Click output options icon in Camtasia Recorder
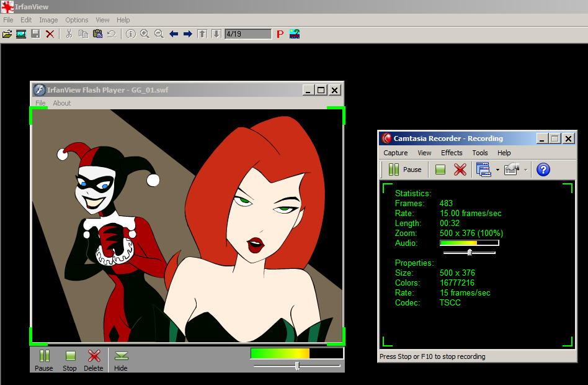 pyautogui.click(x=512, y=170)
